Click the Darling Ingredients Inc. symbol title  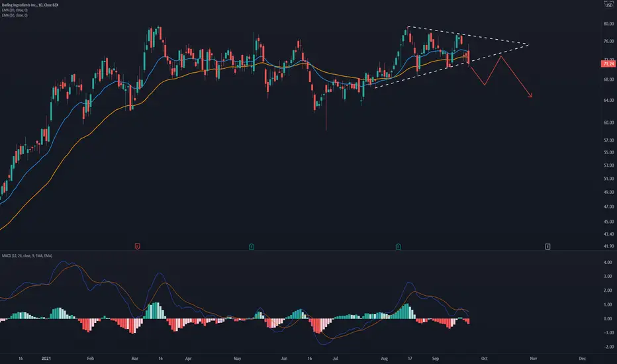(30, 5)
